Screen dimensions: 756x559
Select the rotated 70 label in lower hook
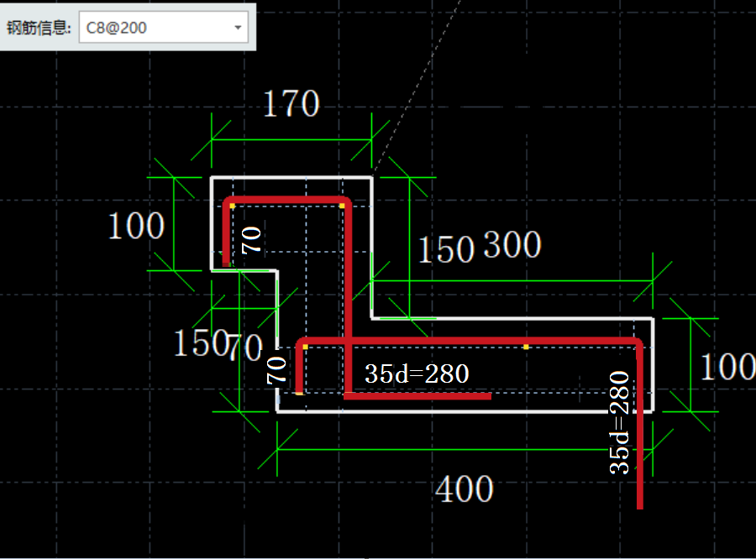[276, 370]
